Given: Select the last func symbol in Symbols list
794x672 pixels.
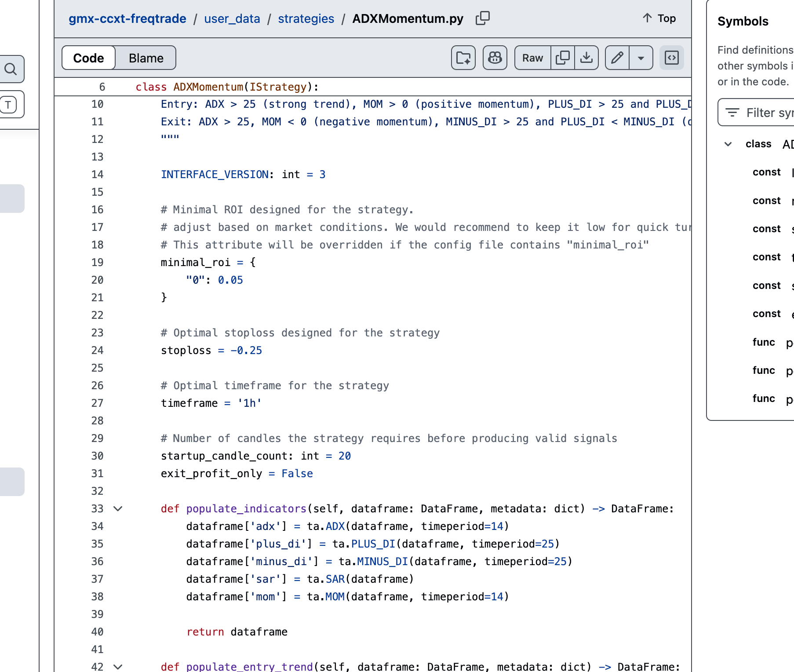Looking at the screenshot, I should point(773,399).
